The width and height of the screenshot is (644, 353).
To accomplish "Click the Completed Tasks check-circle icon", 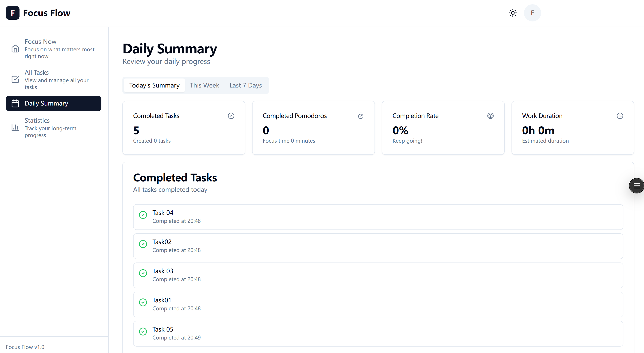I will pos(231,116).
